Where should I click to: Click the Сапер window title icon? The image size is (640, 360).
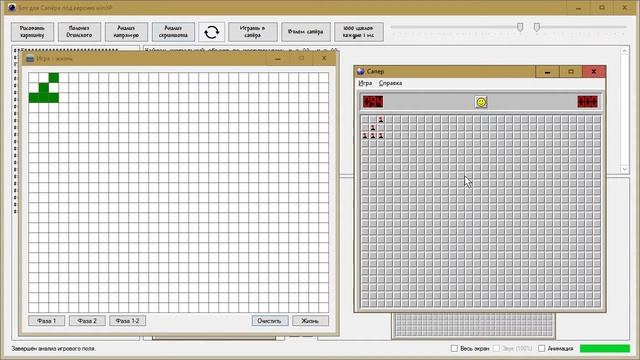(360, 71)
